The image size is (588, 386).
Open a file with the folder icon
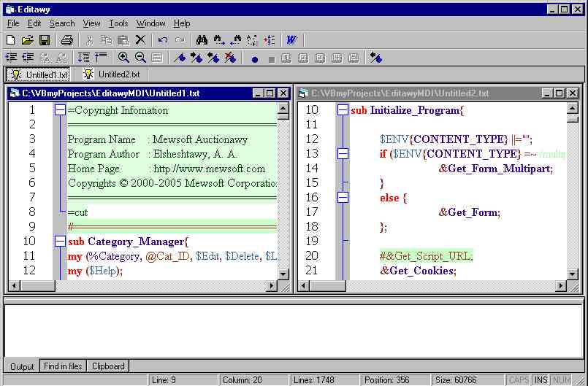[x=27, y=40]
